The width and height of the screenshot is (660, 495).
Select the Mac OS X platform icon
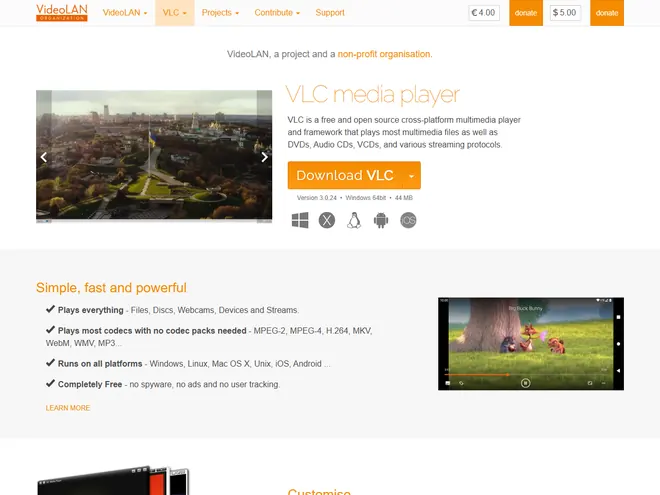(327, 220)
